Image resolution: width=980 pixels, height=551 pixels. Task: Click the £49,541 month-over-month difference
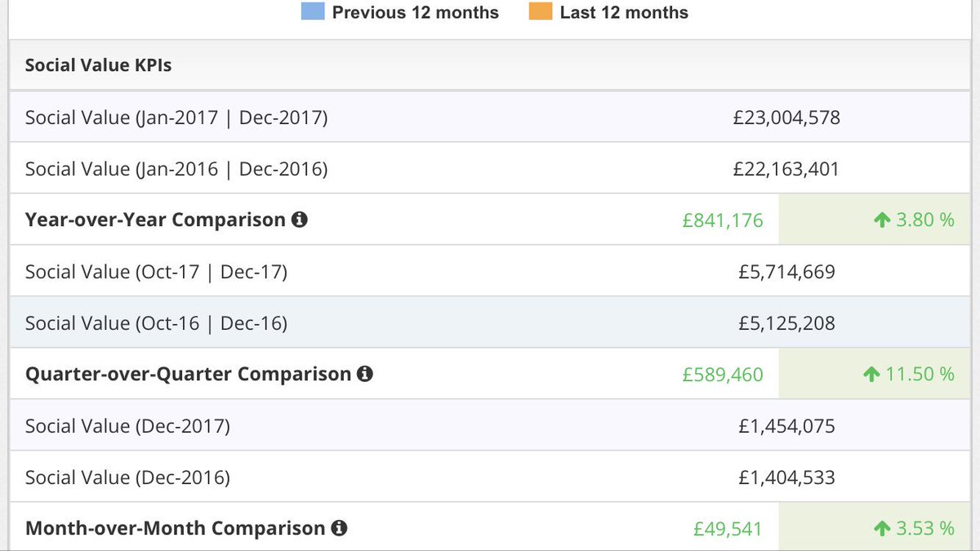point(728,529)
